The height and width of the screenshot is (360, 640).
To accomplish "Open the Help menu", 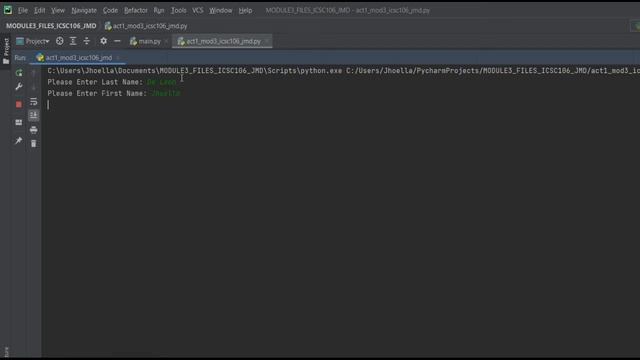I will [x=245, y=10].
